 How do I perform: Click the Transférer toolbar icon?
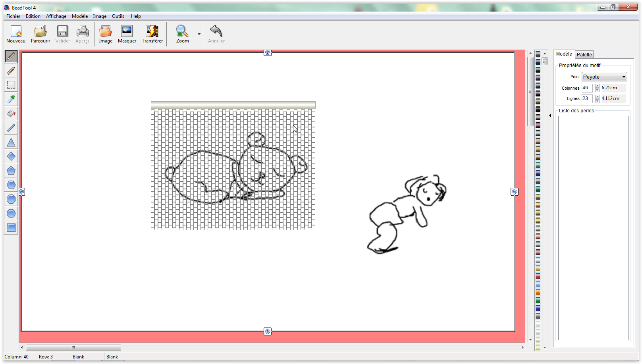click(x=152, y=34)
